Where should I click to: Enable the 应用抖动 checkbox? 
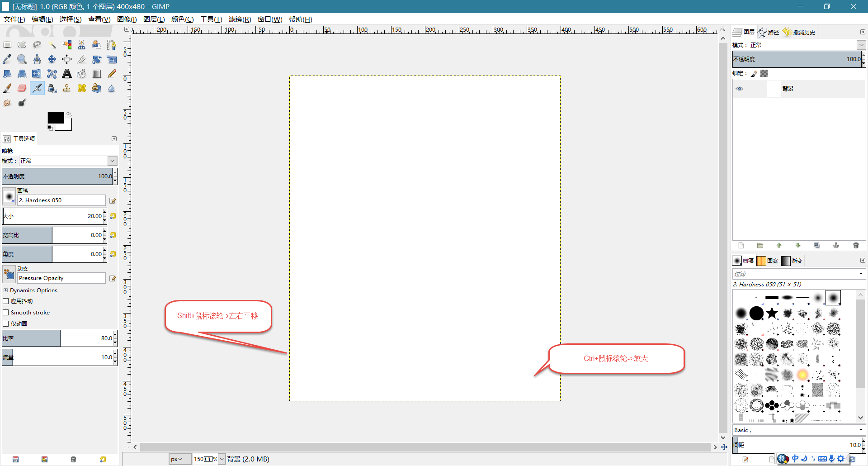6,301
